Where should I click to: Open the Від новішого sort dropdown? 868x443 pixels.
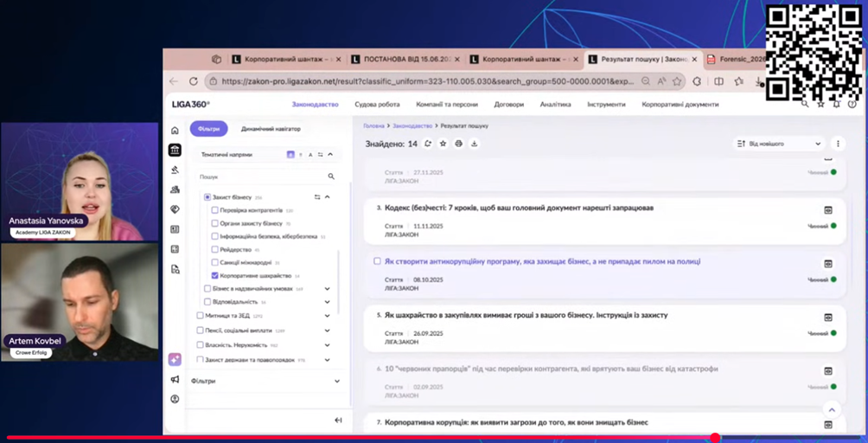point(778,144)
